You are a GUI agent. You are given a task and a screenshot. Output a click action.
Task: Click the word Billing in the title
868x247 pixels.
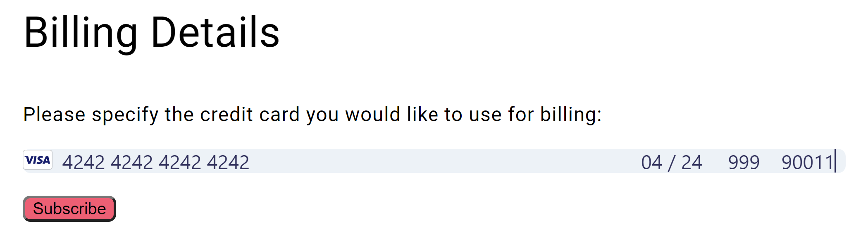pyautogui.click(x=81, y=32)
